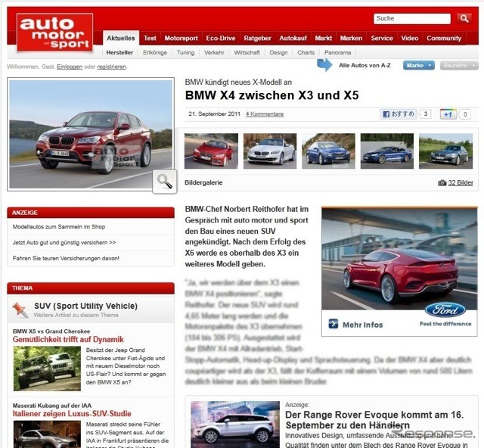Image resolution: width=484 pixels, height=448 pixels.
Task: Click the BMW X5 vs Grand Cherokee thumbnail
Action: (x=47, y=369)
